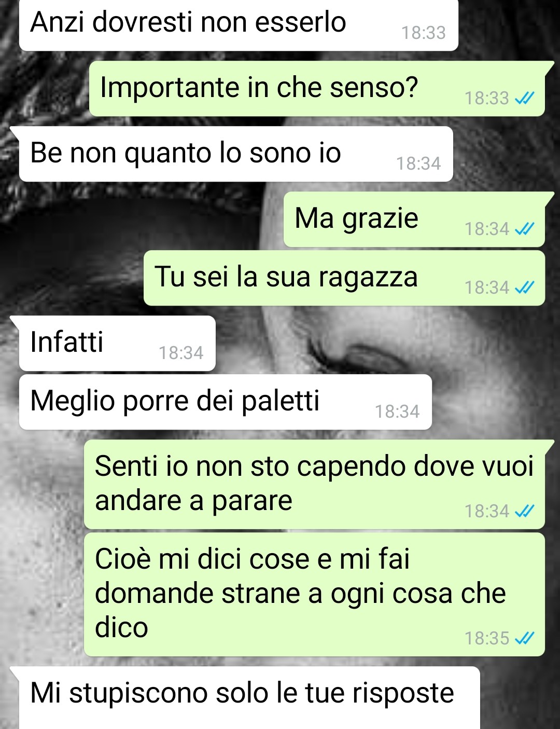Tap read checkmarks beside 'Ma grazie'
This screenshot has height=729, width=560.
tap(524, 228)
